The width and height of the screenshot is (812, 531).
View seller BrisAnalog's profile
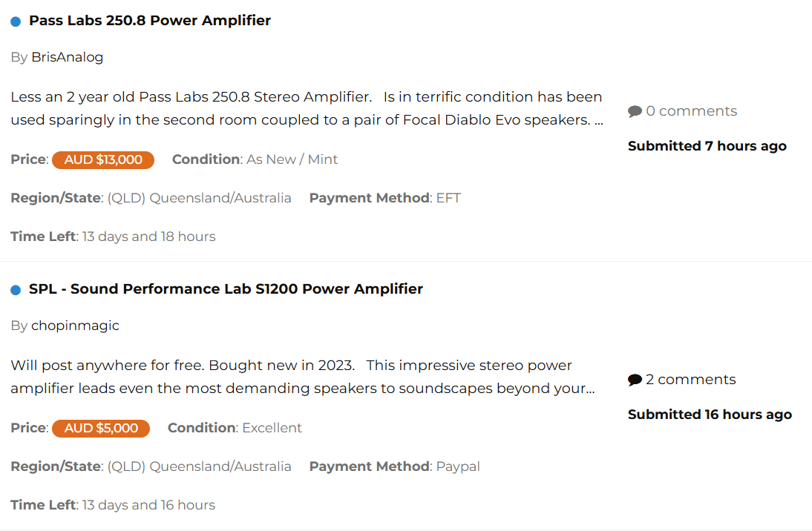coord(67,57)
